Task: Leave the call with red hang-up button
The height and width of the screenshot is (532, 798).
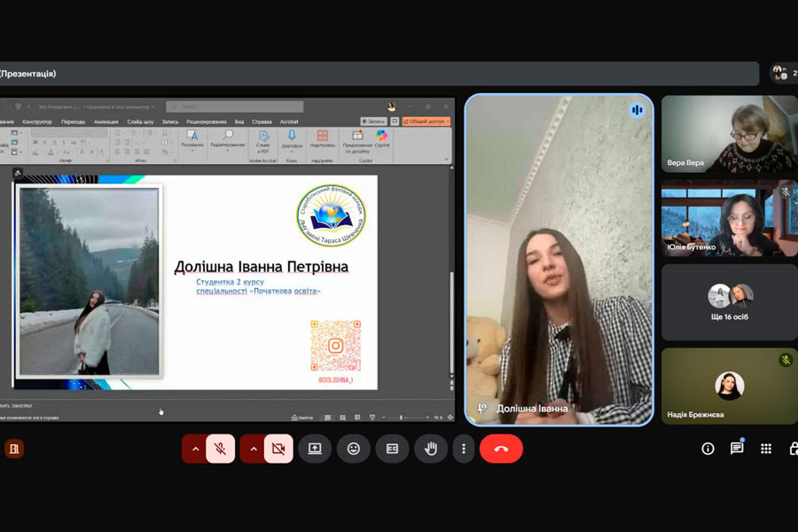Action: [x=501, y=449]
